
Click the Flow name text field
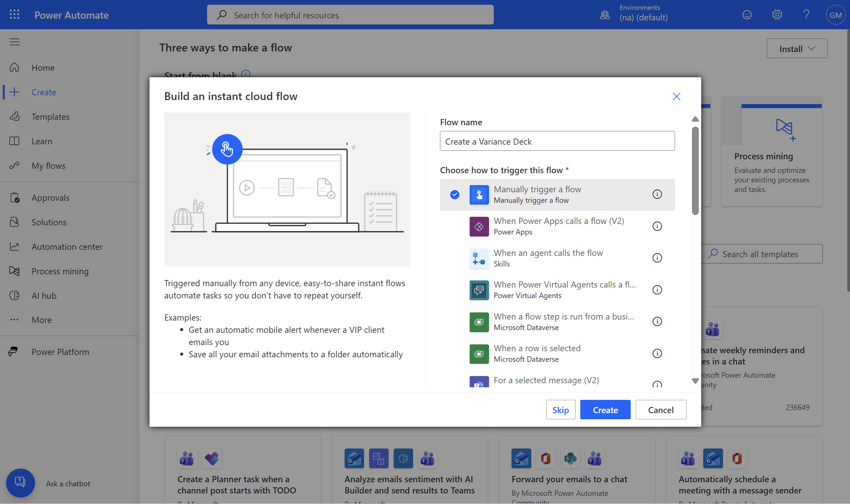coord(557,142)
